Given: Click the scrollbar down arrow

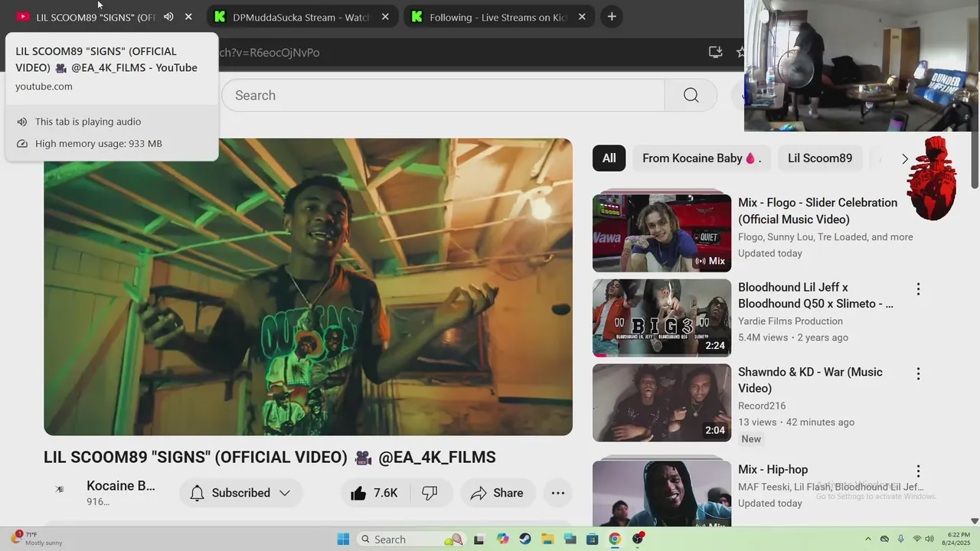Looking at the screenshot, I should 975,521.
